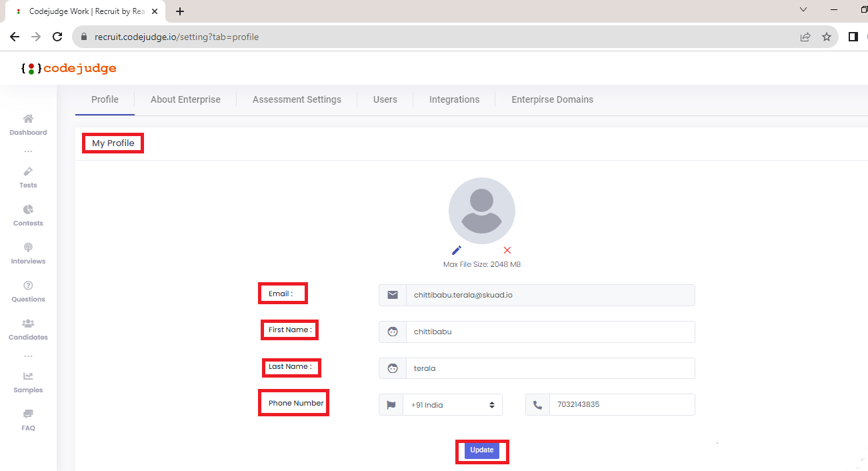
Task: Navigate to Interviews via sidebar icon
Action: pos(27,253)
